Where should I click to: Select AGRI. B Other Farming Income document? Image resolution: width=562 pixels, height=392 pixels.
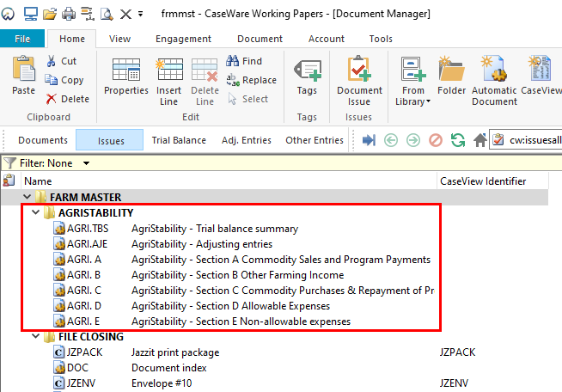[x=199, y=275]
